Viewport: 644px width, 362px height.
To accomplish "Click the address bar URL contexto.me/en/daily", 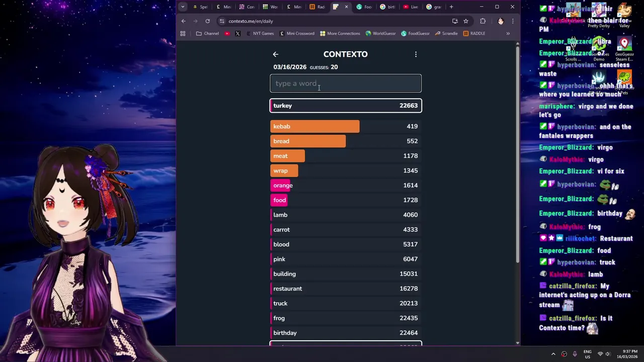I will tap(251, 21).
